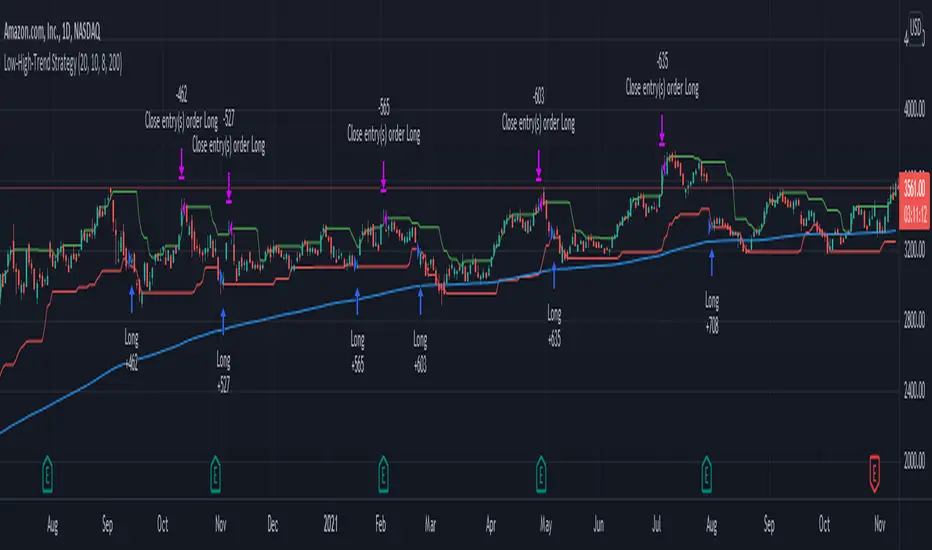Click the Long +603 entry arrow
The width and height of the screenshot is (932, 550).
[x=420, y=301]
